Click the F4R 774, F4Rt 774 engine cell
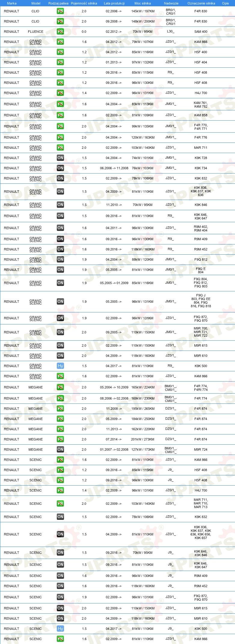The width and height of the screenshot is (235, 644). point(201,388)
